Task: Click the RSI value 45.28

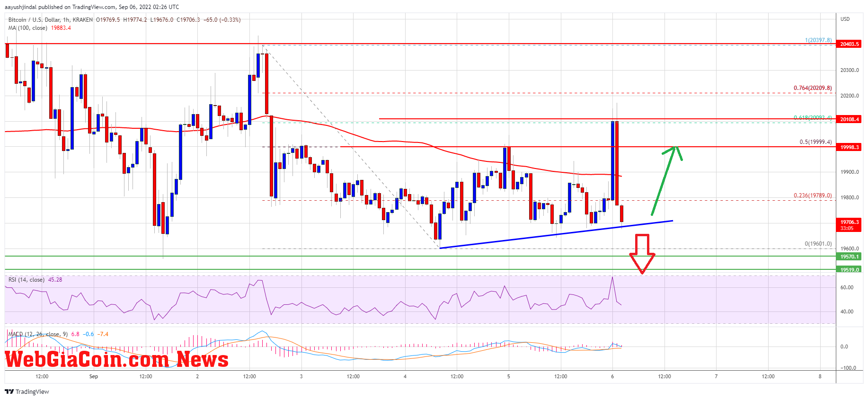Action: (55, 280)
